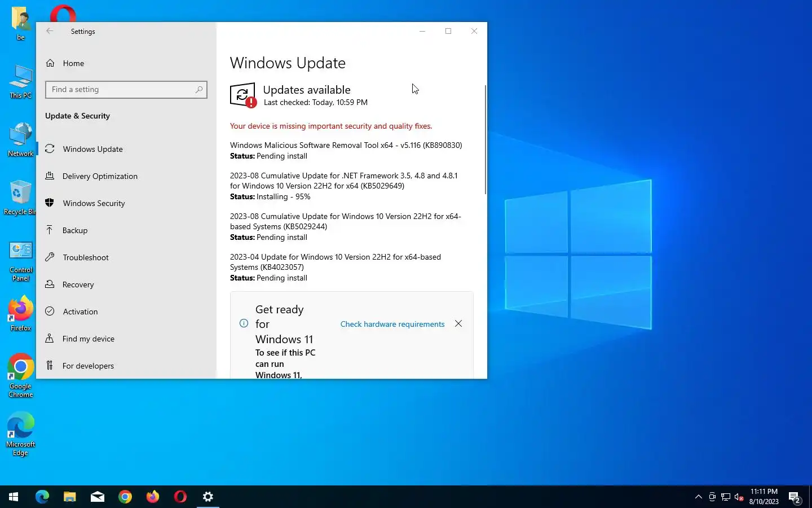The width and height of the screenshot is (812, 508).
Task: Open the taskbar clock and date
Action: click(x=764, y=497)
